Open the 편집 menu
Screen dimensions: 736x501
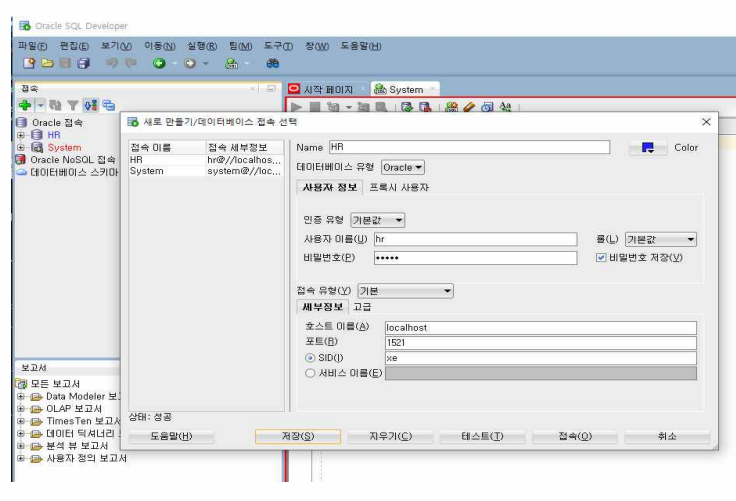tap(74, 46)
